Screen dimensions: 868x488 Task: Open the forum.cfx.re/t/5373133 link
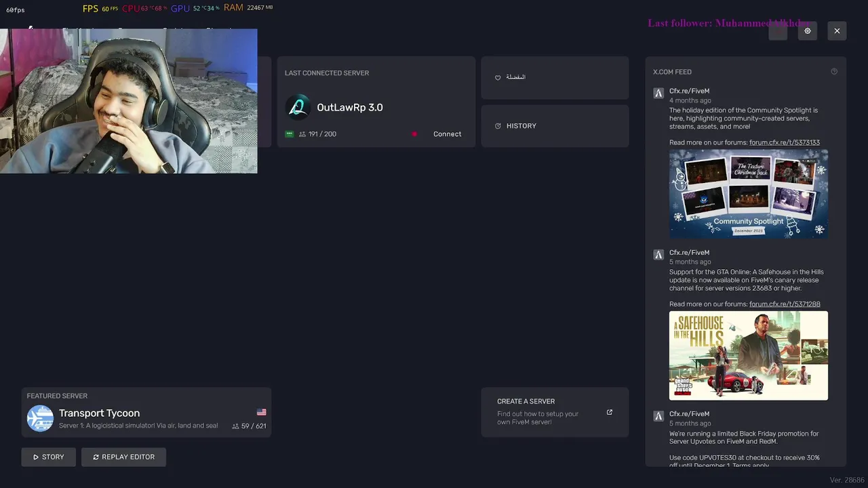(x=785, y=142)
